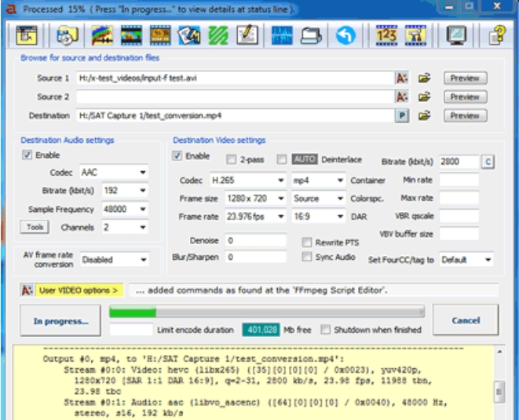Click the 401,028 Mb free indicator
Viewport: 519px width, 420px height.
(x=261, y=330)
